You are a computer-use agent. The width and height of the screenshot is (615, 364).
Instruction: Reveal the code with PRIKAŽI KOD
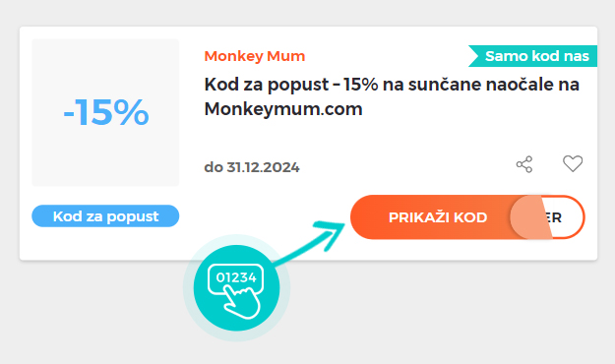tap(438, 217)
